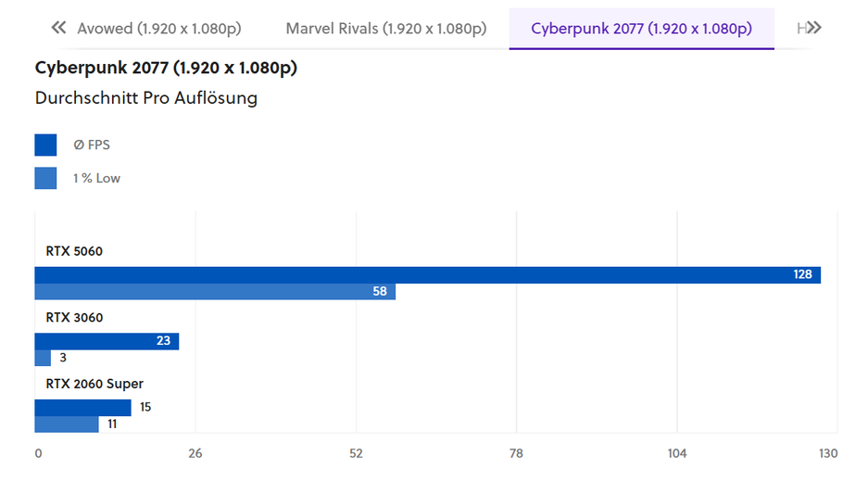
Task: Select the RTX 2060 Super bar showing 15
Action: pos(82,408)
